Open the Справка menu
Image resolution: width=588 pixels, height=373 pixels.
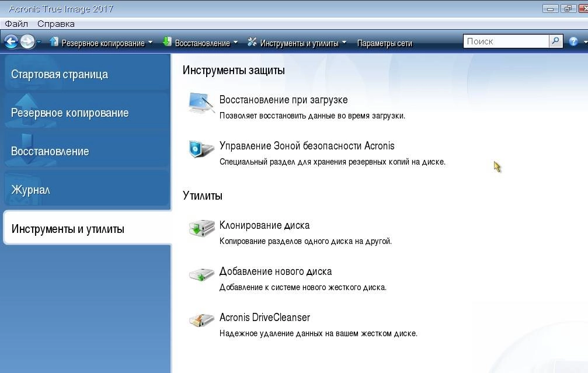[x=56, y=23]
